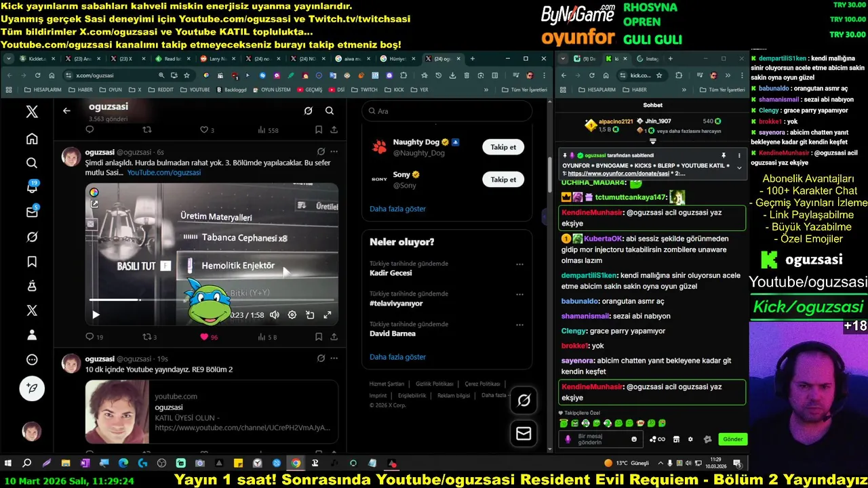This screenshot has width=868, height=488.
Task: Focus the Kick chat message input
Action: point(600,439)
